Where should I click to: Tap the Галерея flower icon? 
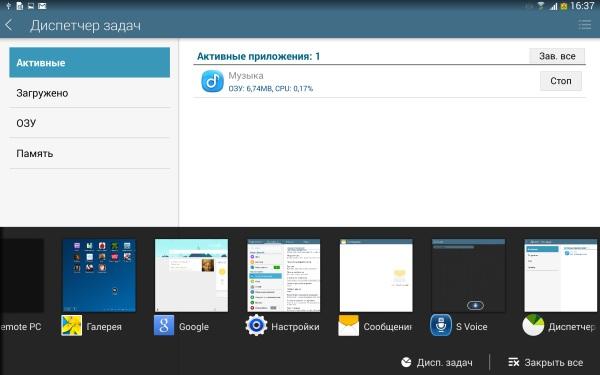point(72,326)
